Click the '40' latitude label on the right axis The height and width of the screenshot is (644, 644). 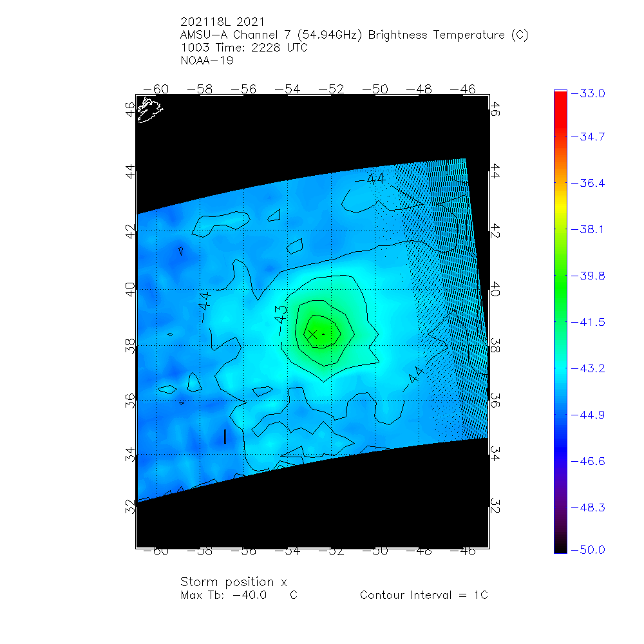tap(495, 289)
